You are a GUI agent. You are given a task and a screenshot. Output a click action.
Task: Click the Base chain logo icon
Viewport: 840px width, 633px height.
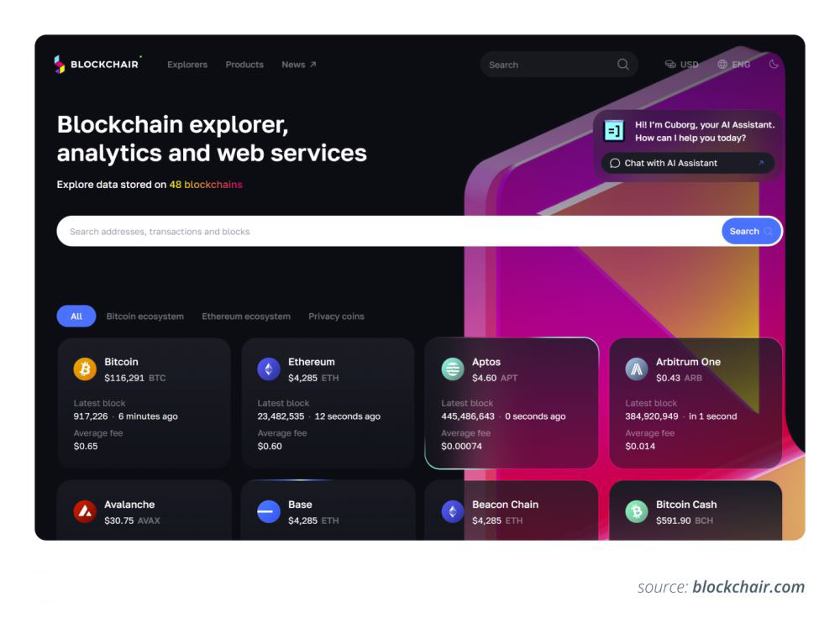pos(267,510)
